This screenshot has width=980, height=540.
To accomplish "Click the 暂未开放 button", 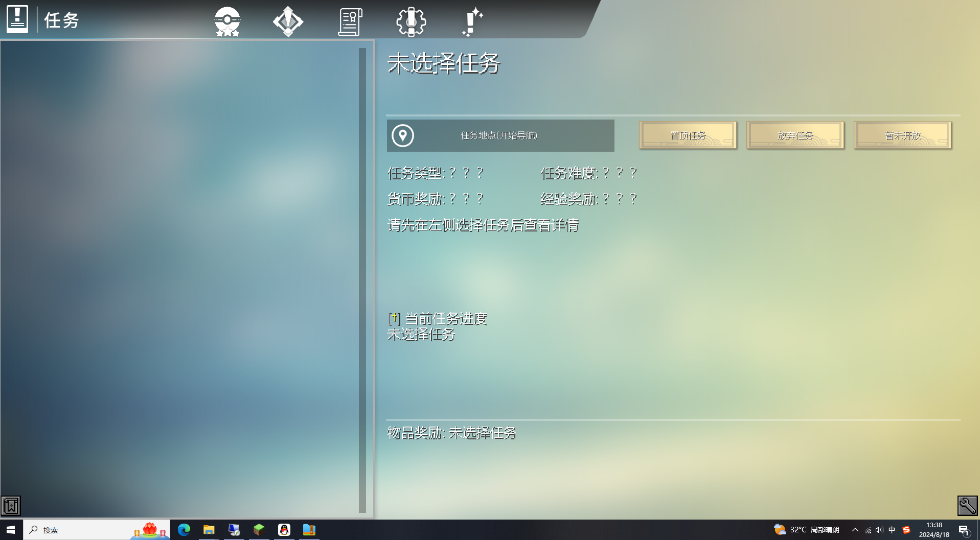I will (902, 135).
